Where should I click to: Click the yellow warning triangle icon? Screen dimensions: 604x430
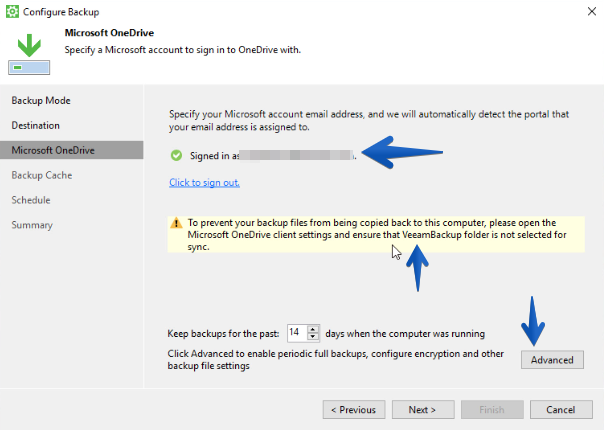[x=176, y=223]
